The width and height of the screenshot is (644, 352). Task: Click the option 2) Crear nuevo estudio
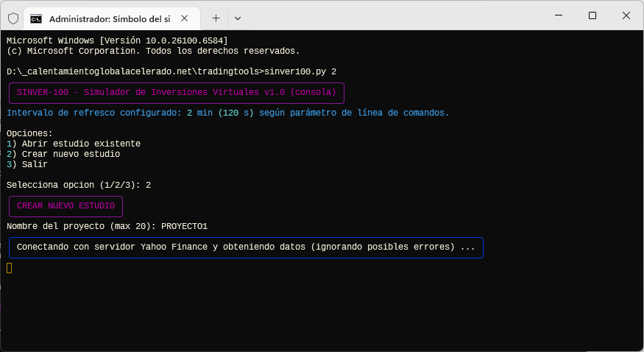click(x=63, y=154)
